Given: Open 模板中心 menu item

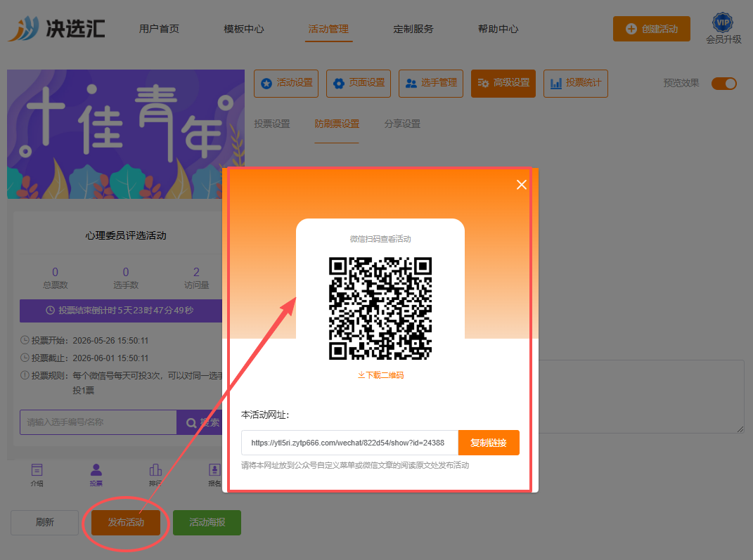Looking at the screenshot, I should coord(244,29).
